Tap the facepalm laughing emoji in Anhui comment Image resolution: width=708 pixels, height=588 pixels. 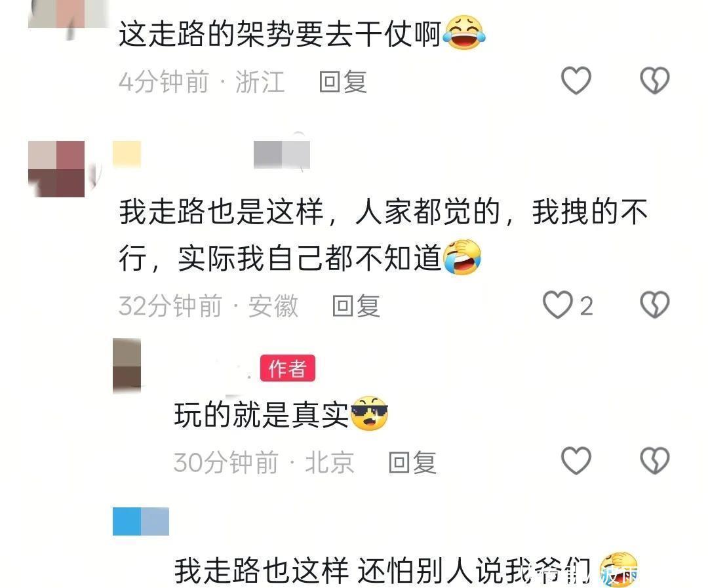462,257
